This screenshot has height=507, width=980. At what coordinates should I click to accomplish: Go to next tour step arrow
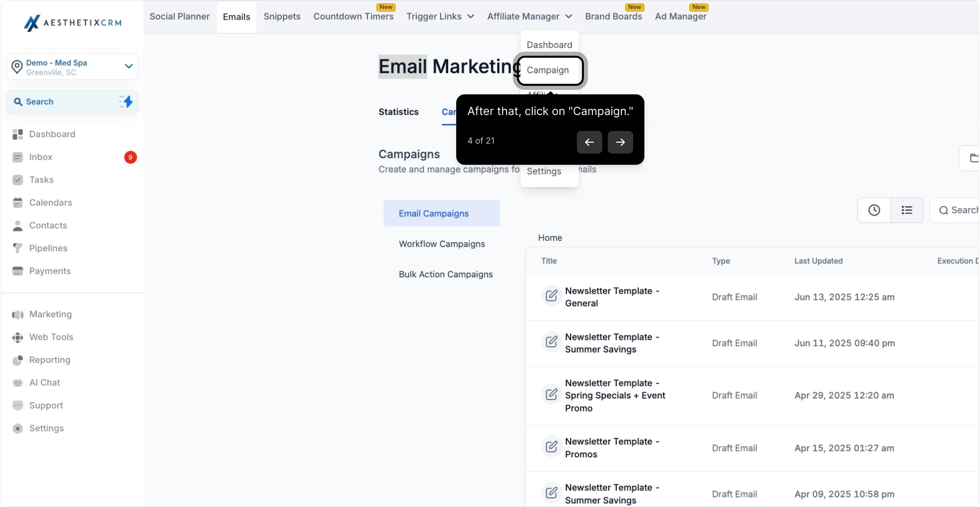tap(620, 142)
